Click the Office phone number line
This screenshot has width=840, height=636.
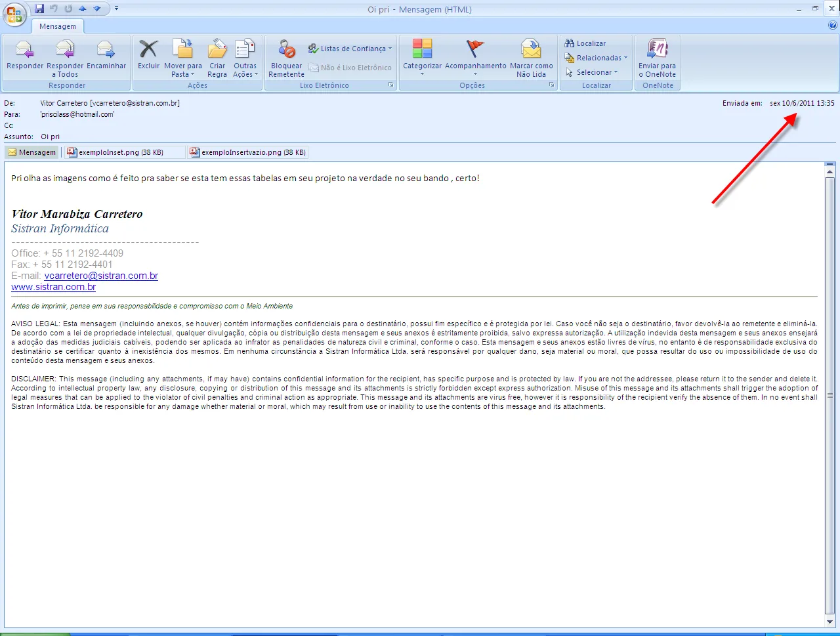(x=67, y=253)
